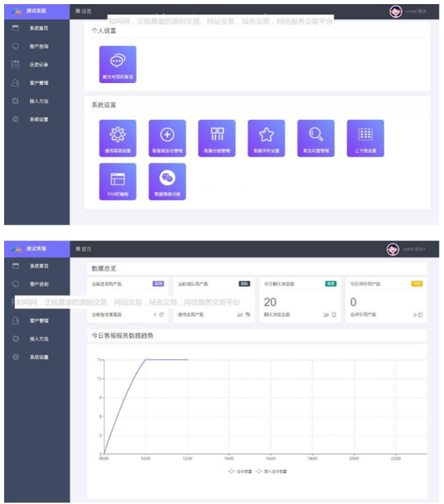The height and width of the screenshot is (504, 444).
Task: Select 历史记录 in the settings page sidebar
Action: (x=39, y=65)
